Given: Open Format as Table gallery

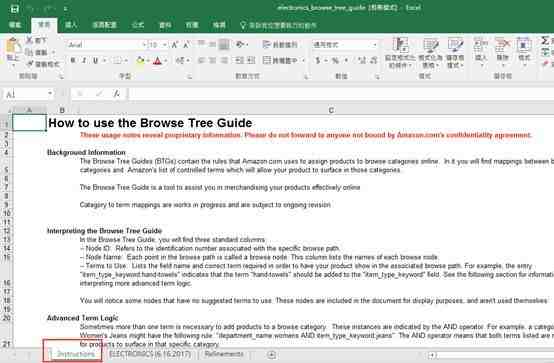Looking at the screenshot, I should (430, 53).
